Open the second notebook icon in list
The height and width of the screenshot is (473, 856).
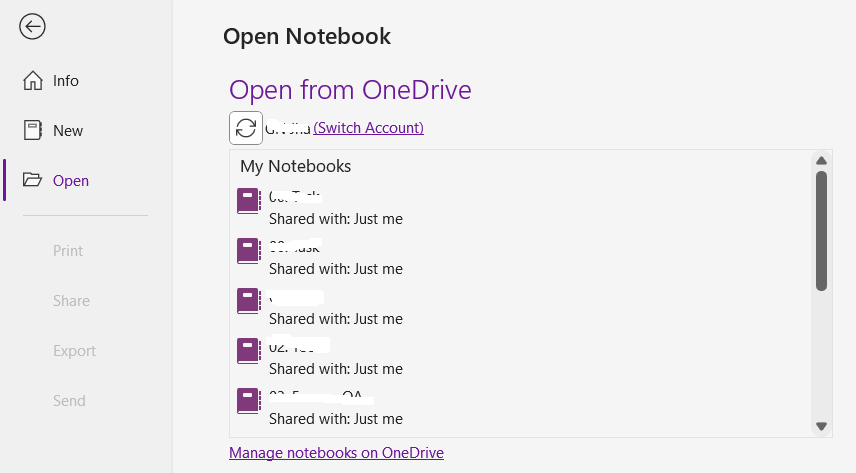coord(248,251)
